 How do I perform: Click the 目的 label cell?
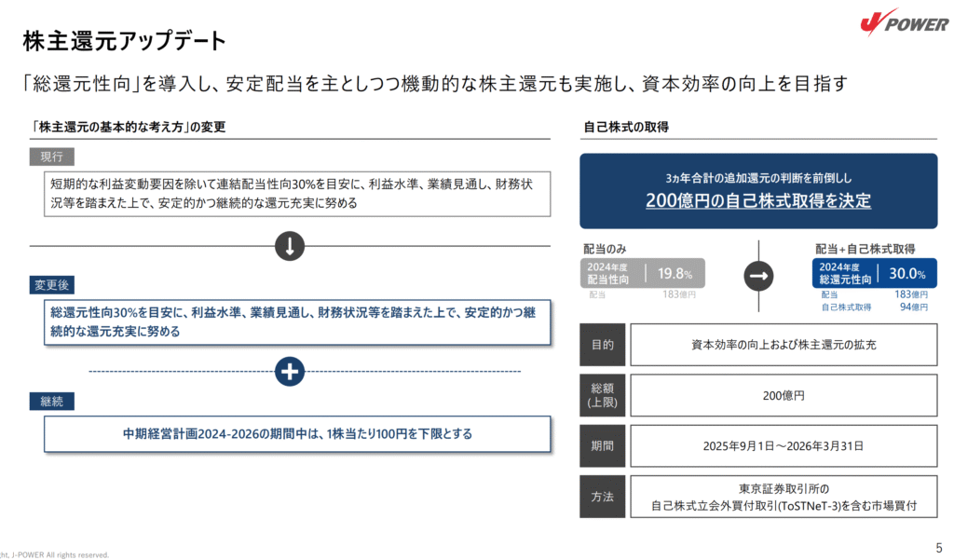point(602,345)
